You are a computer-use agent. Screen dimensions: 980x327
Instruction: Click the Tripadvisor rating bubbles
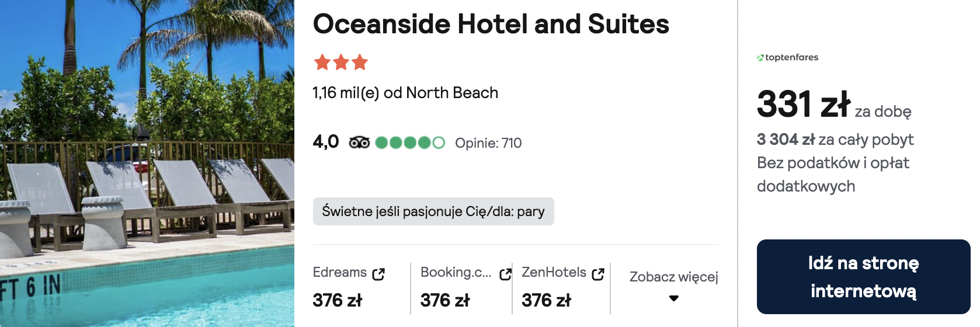point(410,142)
